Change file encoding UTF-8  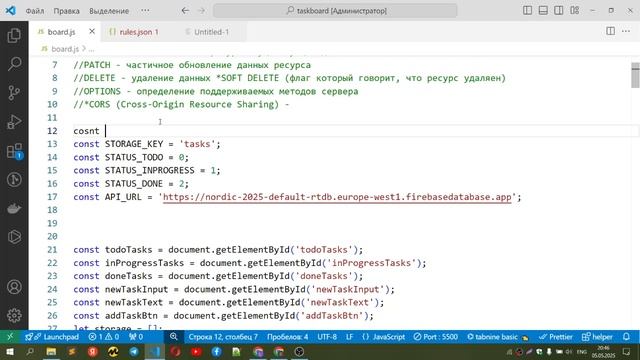(x=327, y=337)
